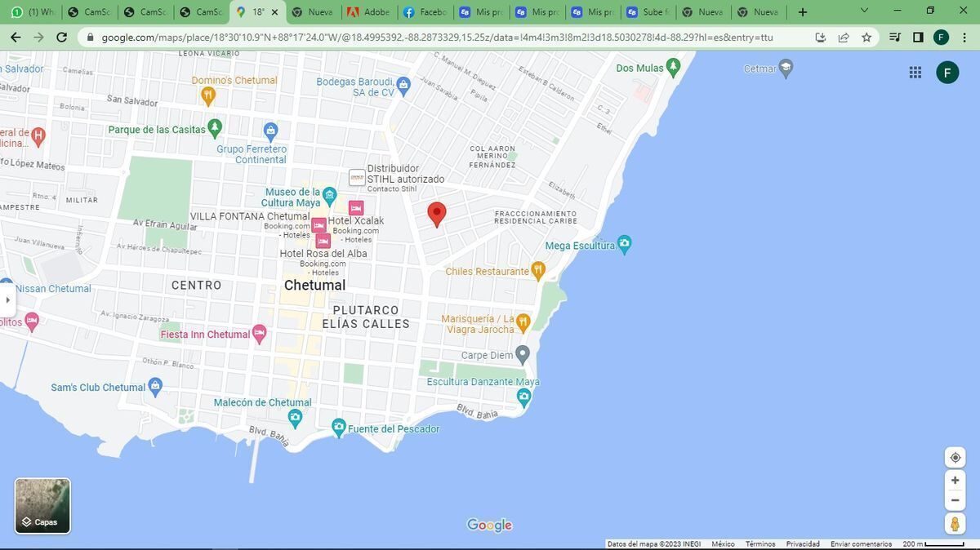The image size is (980, 550).
Task: Switch to the WhatsApp tab
Action: (x=33, y=12)
